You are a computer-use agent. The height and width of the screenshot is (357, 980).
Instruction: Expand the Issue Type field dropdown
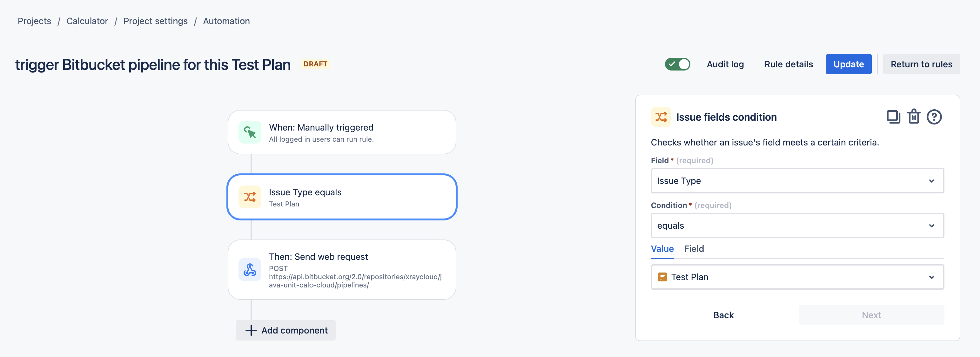[x=797, y=181]
